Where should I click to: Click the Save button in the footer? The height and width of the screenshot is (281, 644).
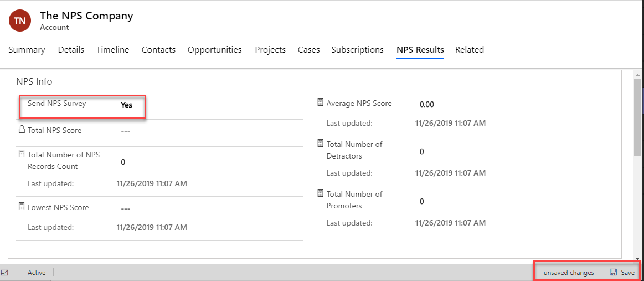(x=622, y=272)
